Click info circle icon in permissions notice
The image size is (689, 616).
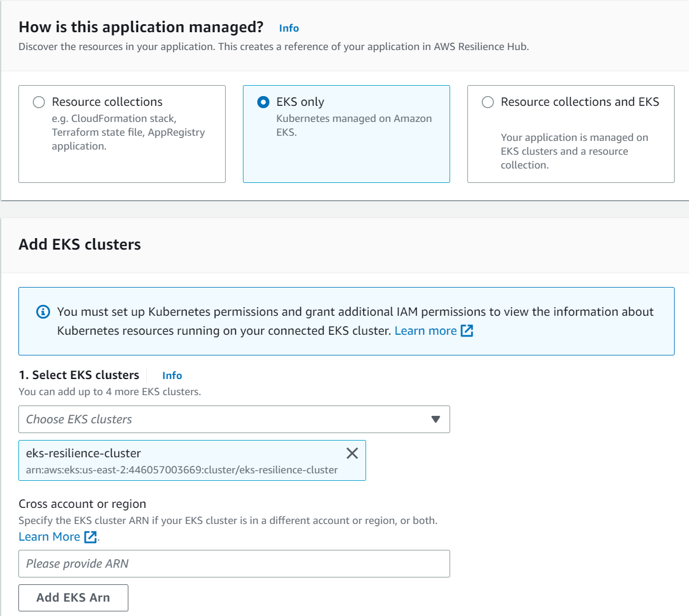point(43,312)
